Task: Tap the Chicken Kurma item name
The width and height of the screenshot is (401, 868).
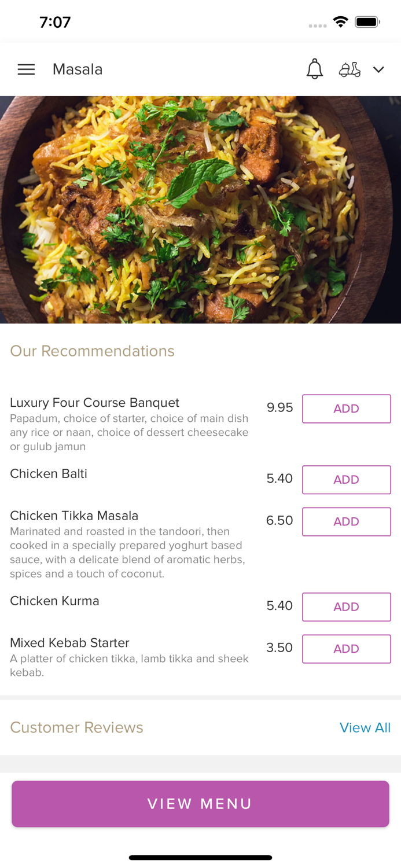Action: [x=54, y=601]
